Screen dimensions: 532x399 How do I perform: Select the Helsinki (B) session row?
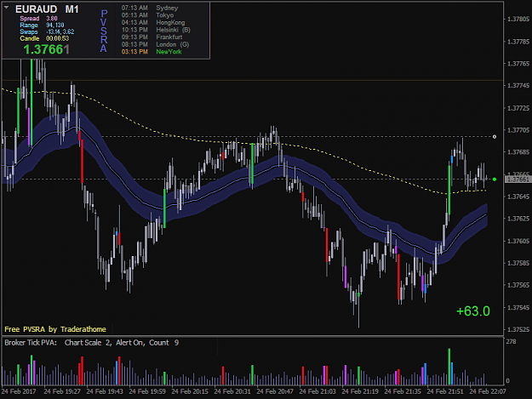(x=156, y=30)
